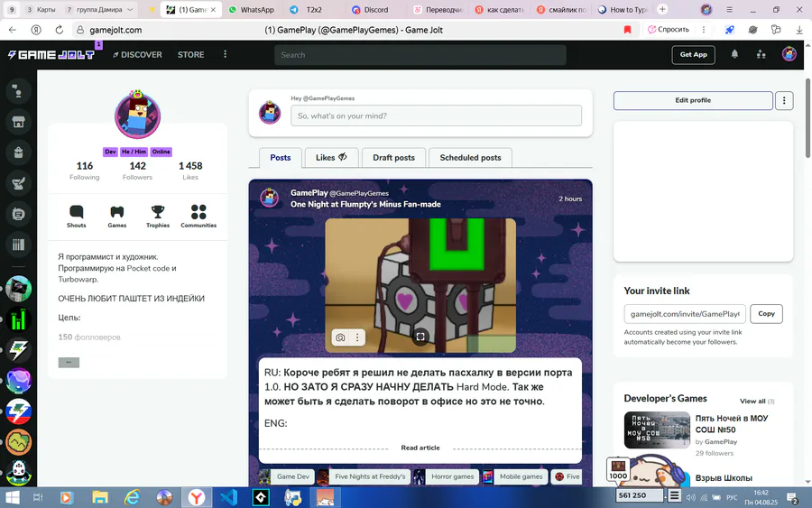Click the blue rocket icon in browser toolbar
812x508 pixels.
tap(729, 30)
